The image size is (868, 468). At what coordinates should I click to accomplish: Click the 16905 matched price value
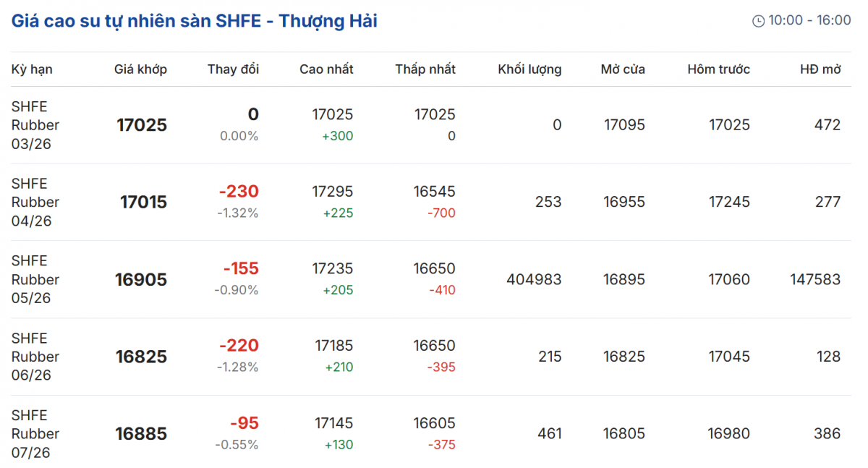click(141, 280)
